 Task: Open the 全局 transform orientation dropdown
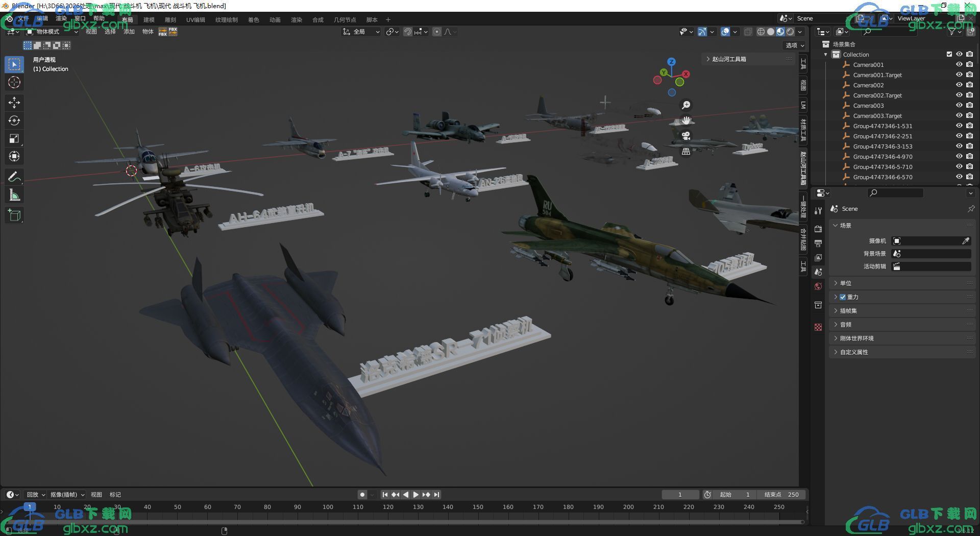click(361, 32)
